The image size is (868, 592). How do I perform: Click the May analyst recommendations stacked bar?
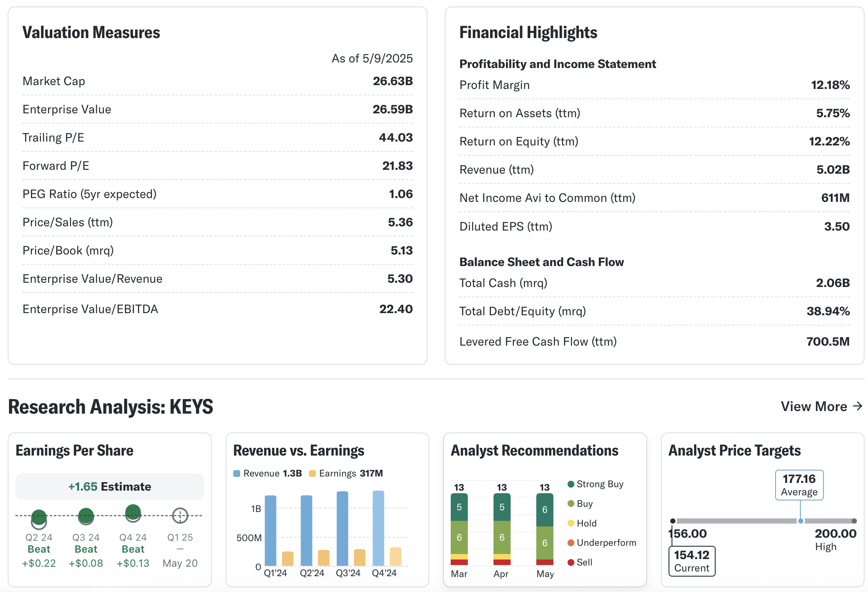click(x=544, y=530)
